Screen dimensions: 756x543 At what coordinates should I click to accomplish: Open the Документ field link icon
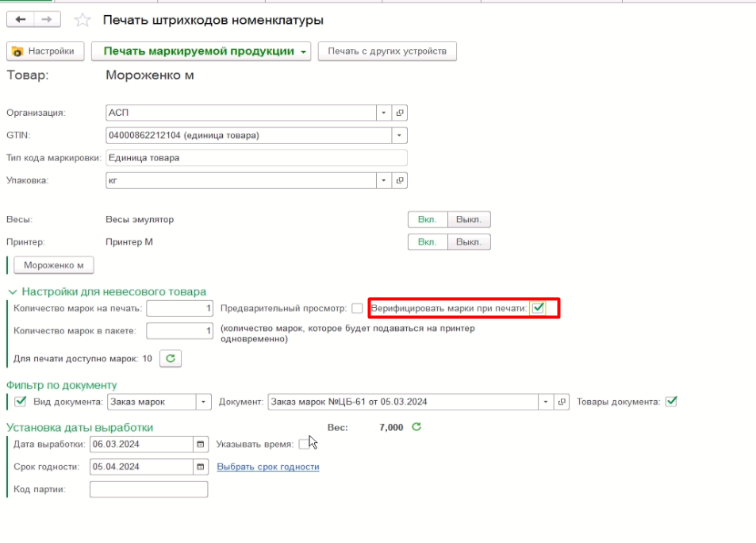(562, 402)
